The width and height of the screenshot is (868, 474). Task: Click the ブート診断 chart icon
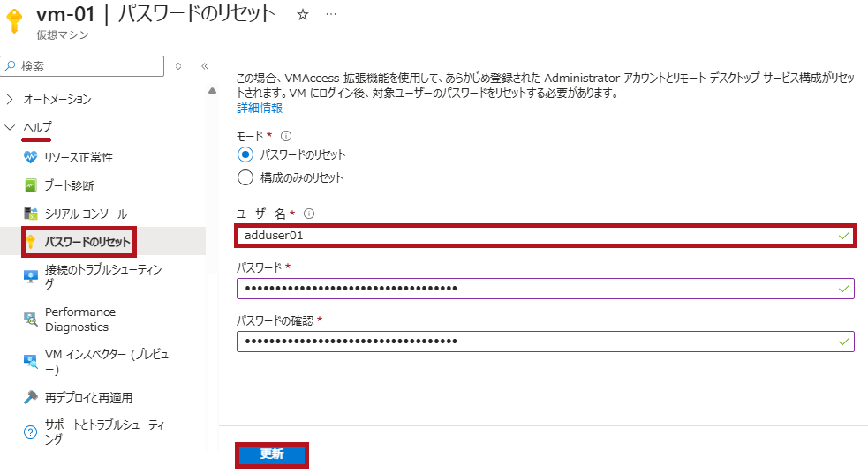(x=30, y=185)
